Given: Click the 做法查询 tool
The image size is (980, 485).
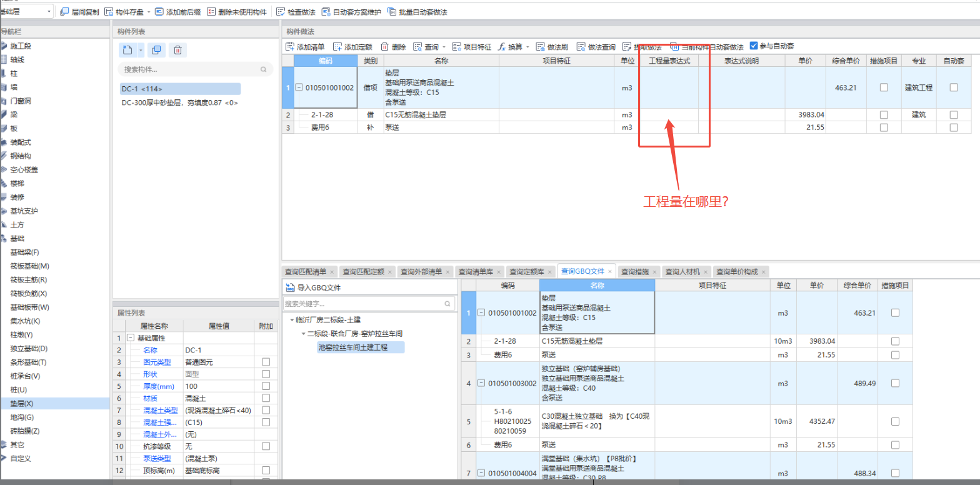Looking at the screenshot, I should 596,47.
